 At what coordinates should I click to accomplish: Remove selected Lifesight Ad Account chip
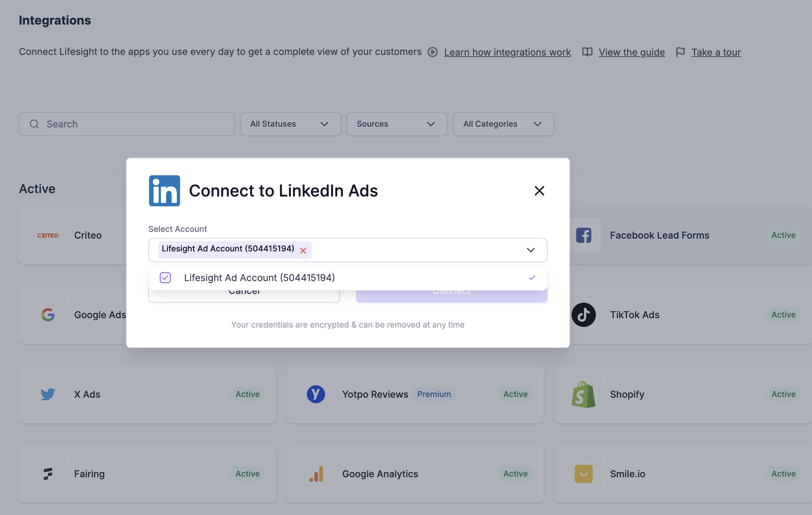click(303, 251)
